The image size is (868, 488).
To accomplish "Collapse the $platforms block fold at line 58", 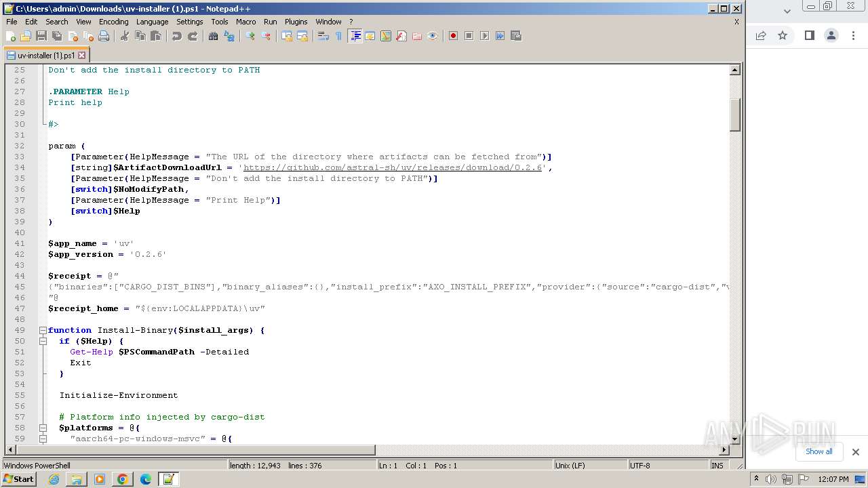I will (43, 428).
